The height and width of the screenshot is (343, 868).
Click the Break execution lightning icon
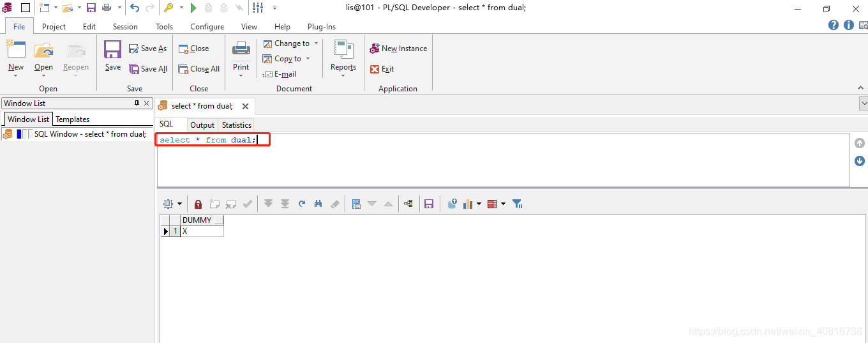pos(239,8)
